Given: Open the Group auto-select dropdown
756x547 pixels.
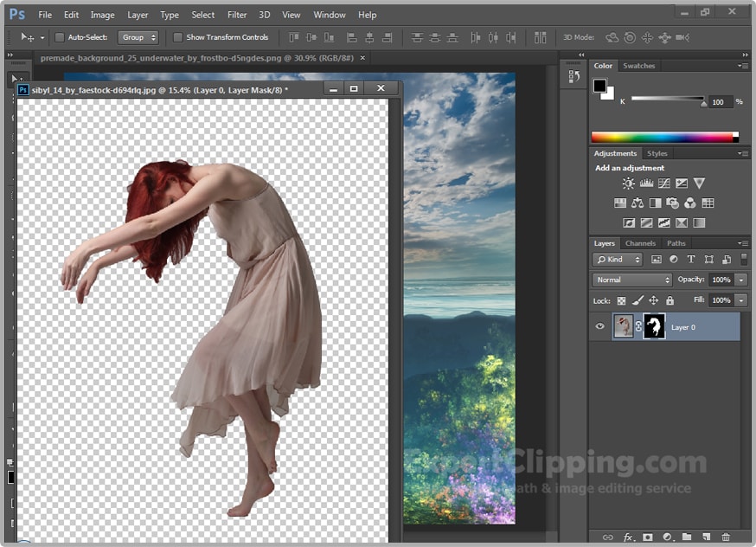Looking at the screenshot, I should click(138, 38).
